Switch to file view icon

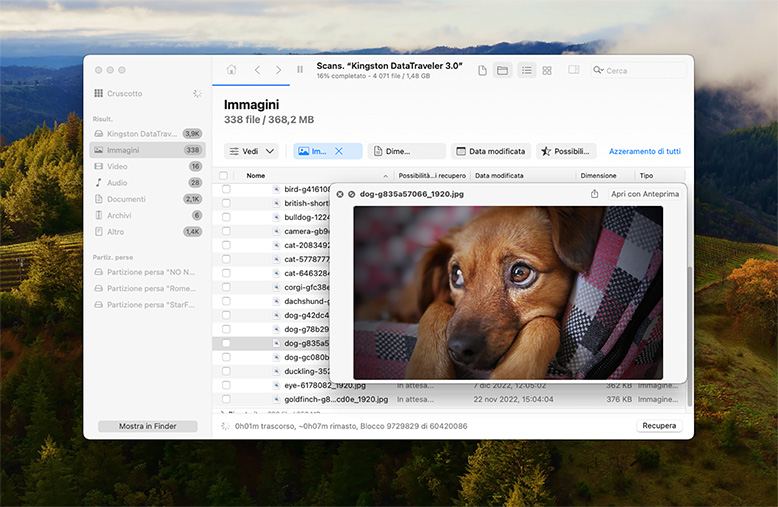[482, 70]
